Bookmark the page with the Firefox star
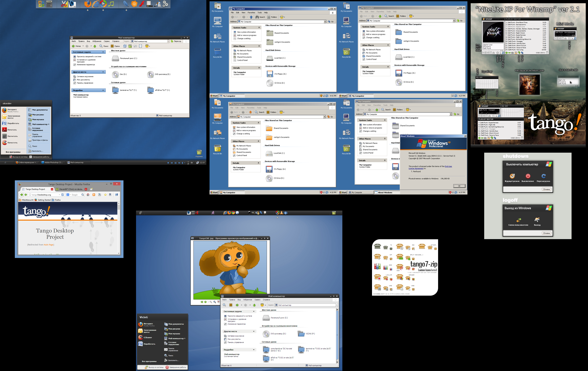Viewport: 588px width, 371px height. tap(105, 195)
